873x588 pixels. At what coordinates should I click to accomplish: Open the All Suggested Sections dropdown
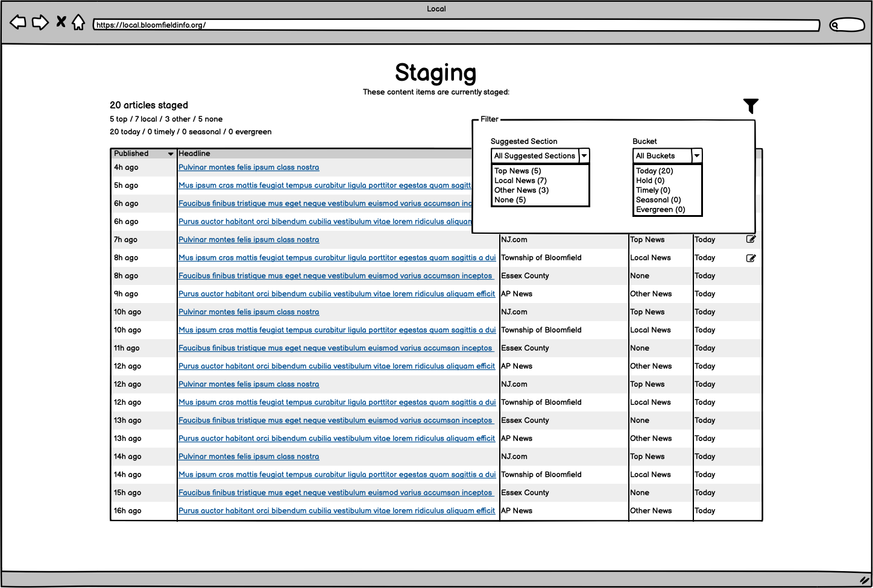pos(584,156)
